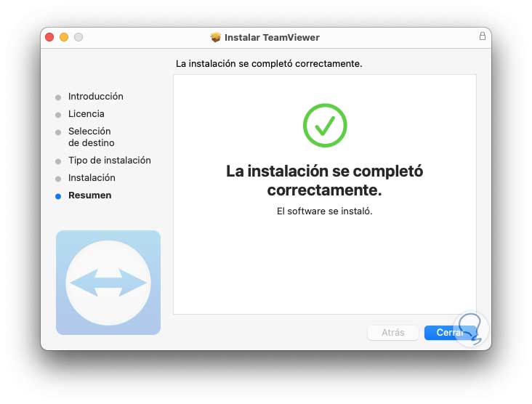Click the Instalar TeamViewer window title

pyautogui.click(x=272, y=37)
